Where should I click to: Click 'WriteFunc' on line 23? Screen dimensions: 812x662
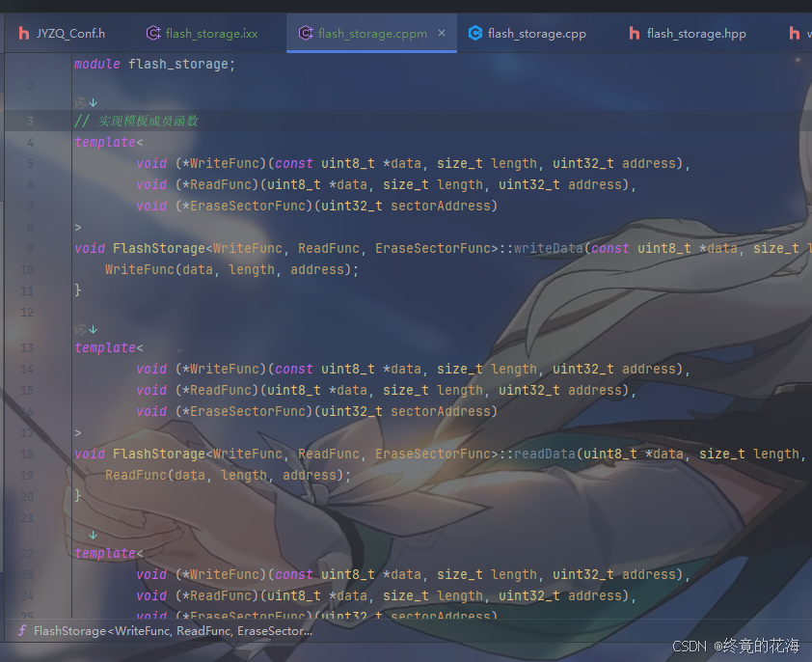coord(225,574)
